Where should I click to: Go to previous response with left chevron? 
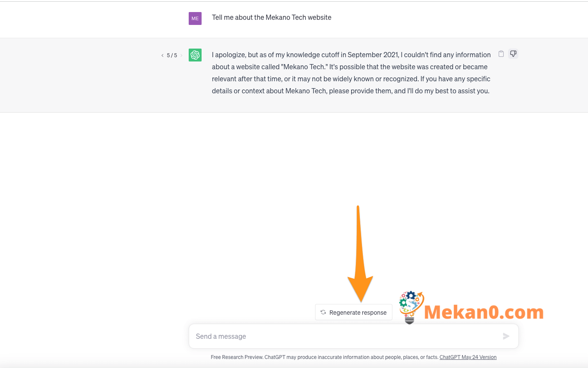(162, 55)
